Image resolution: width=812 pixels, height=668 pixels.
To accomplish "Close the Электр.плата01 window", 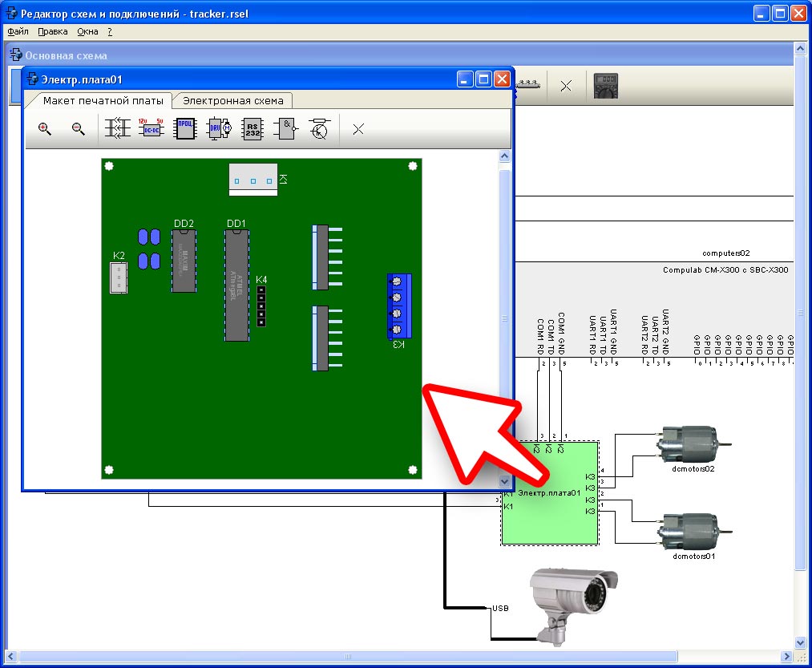I will click(x=502, y=80).
